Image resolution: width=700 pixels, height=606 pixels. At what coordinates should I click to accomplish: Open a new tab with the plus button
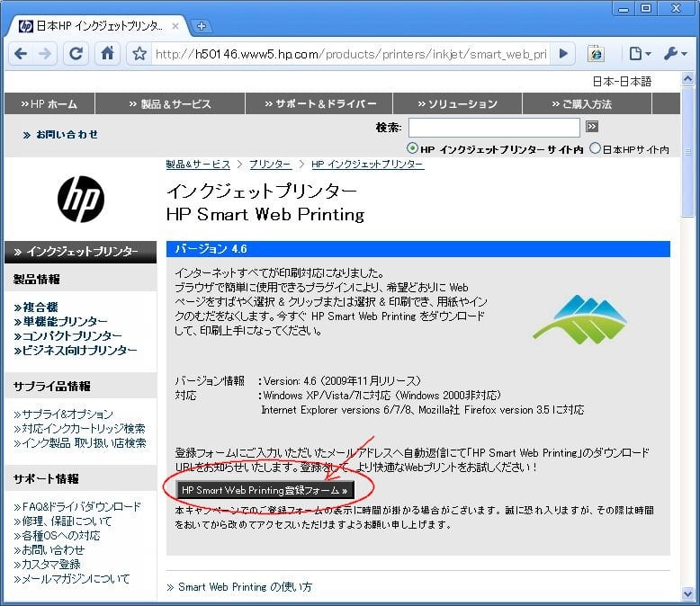202,26
